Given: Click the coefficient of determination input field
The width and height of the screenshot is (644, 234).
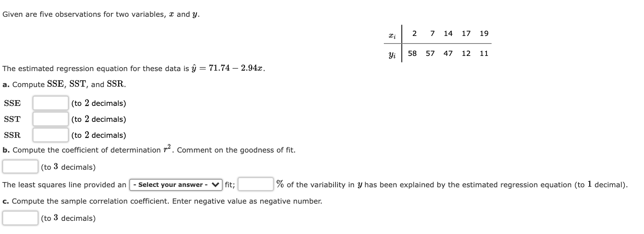Looking at the screenshot, I should [20, 167].
